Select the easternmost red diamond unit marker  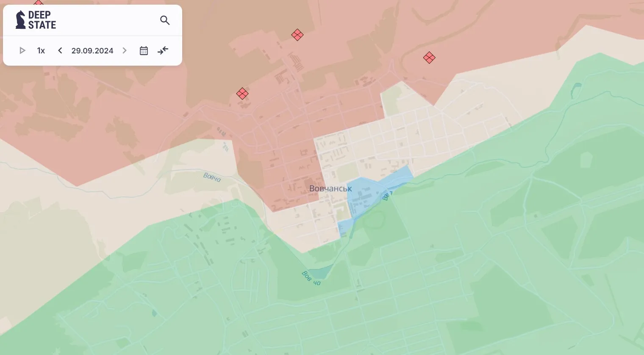pos(429,58)
